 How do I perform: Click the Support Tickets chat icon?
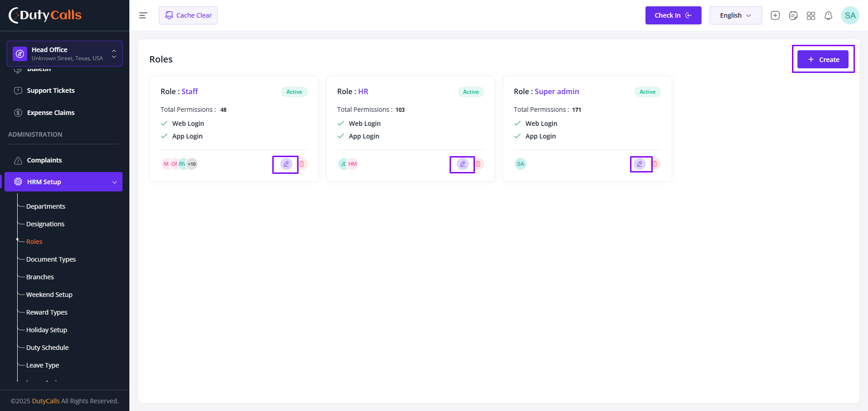(18, 91)
